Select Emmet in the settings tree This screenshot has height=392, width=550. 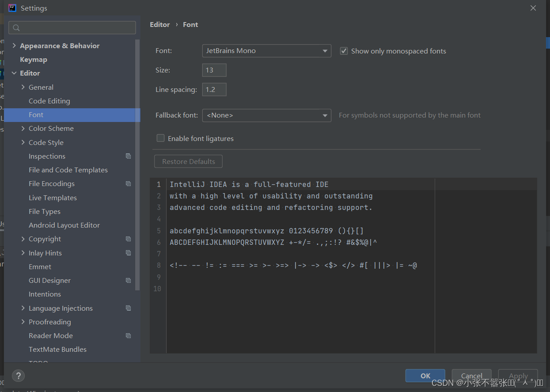point(40,266)
